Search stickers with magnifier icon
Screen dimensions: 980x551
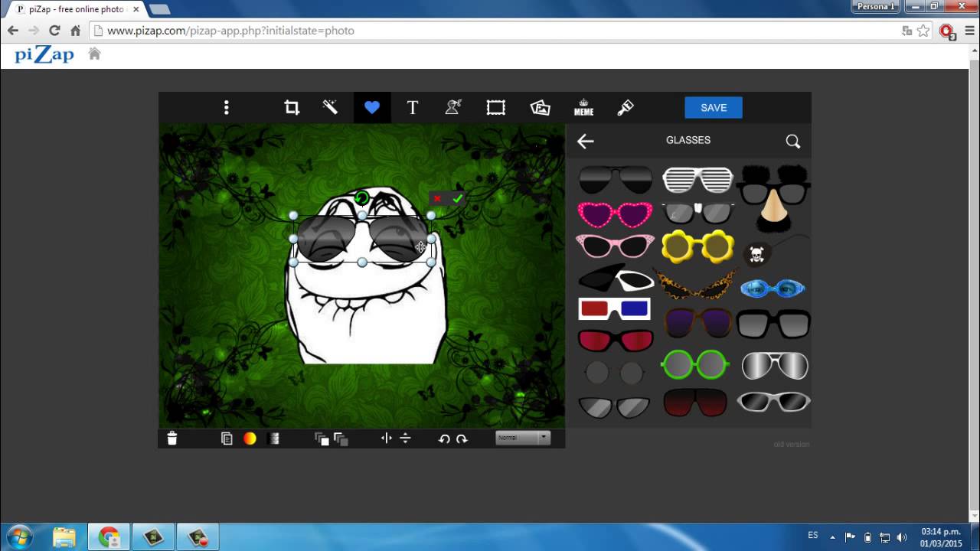point(793,141)
